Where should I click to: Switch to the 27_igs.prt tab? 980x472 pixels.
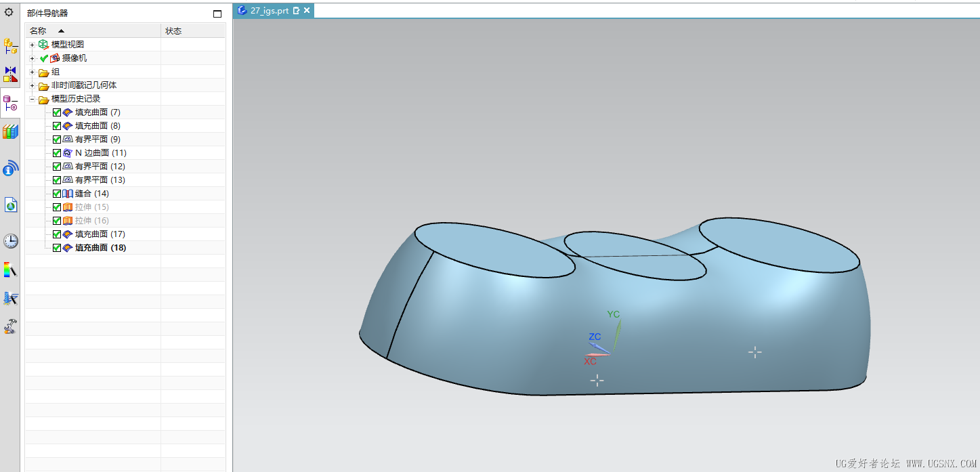(273, 10)
